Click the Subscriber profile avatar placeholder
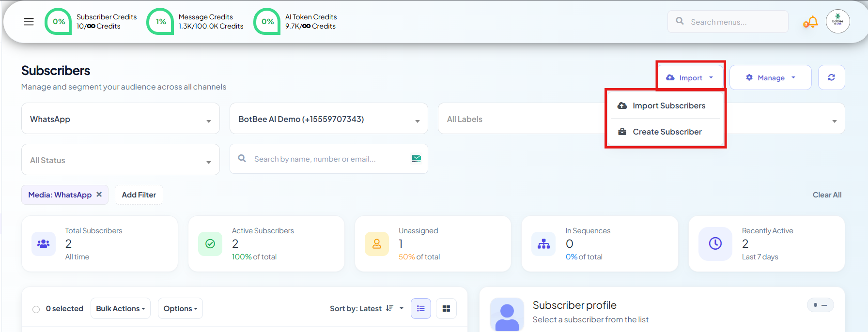868x332 pixels. [507, 315]
